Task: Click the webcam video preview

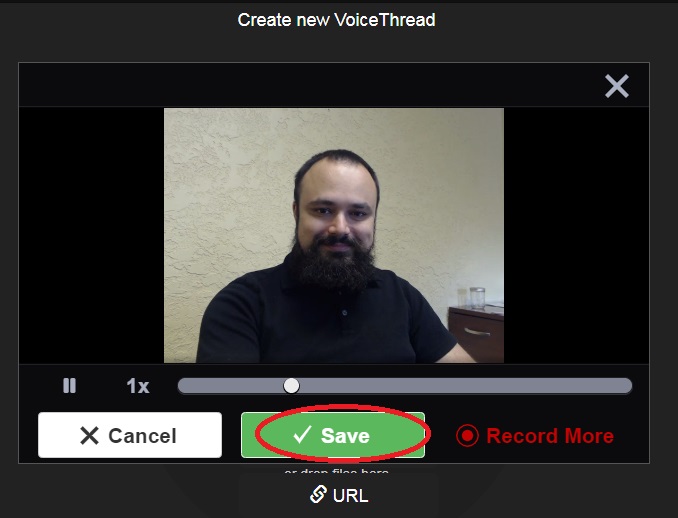Action: (x=334, y=235)
